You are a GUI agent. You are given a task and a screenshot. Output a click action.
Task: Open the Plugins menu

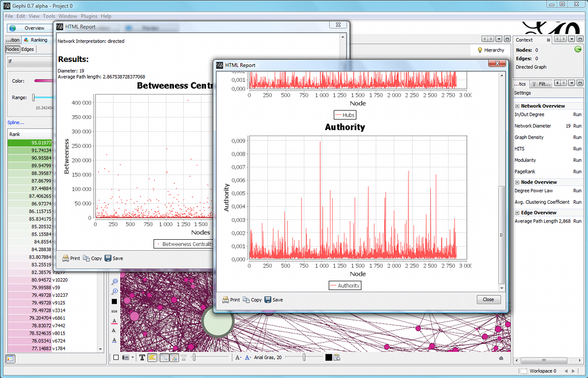89,16
